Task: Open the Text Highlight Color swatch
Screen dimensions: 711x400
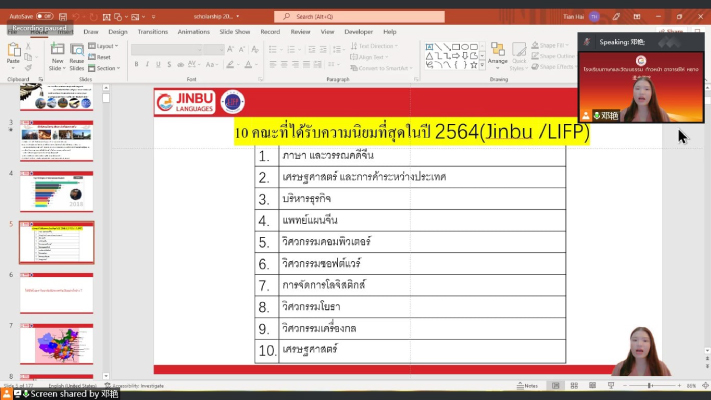Action: tap(230, 65)
